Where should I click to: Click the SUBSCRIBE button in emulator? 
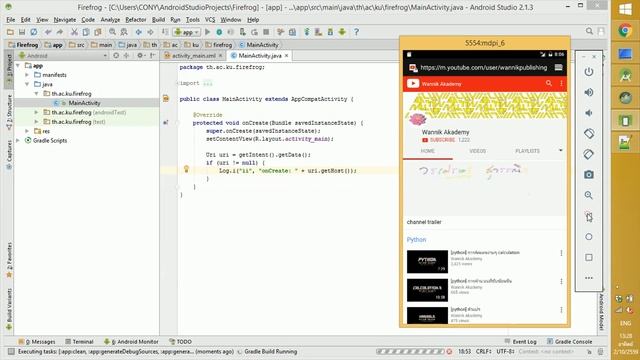438,140
